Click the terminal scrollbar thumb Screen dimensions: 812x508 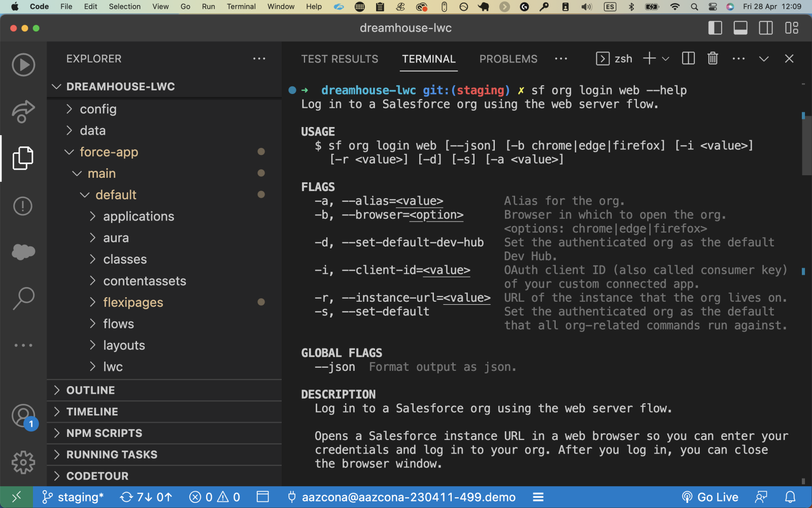point(806,145)
